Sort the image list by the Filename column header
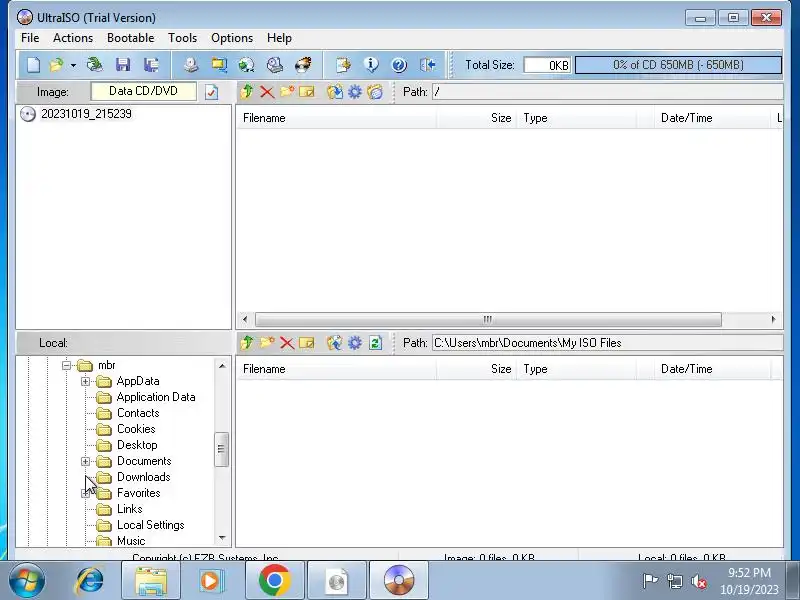 tap(337, 118)
